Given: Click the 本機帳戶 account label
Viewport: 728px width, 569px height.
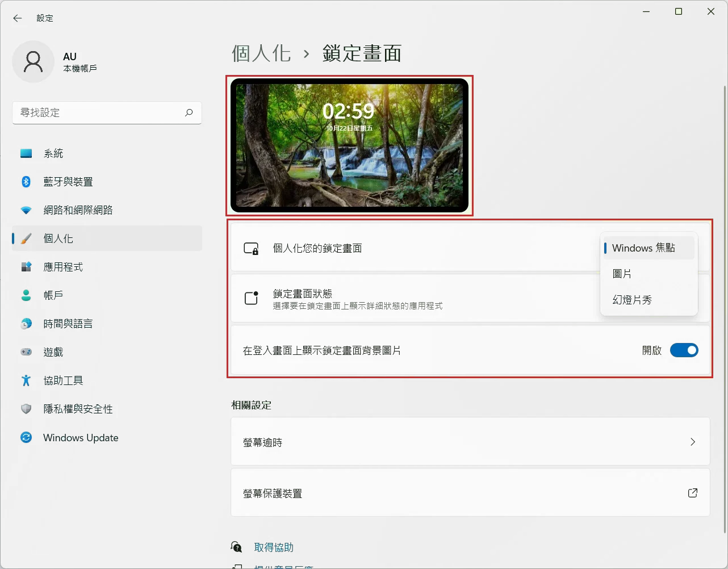Looking at the screenshot, I should pos(80,68).
